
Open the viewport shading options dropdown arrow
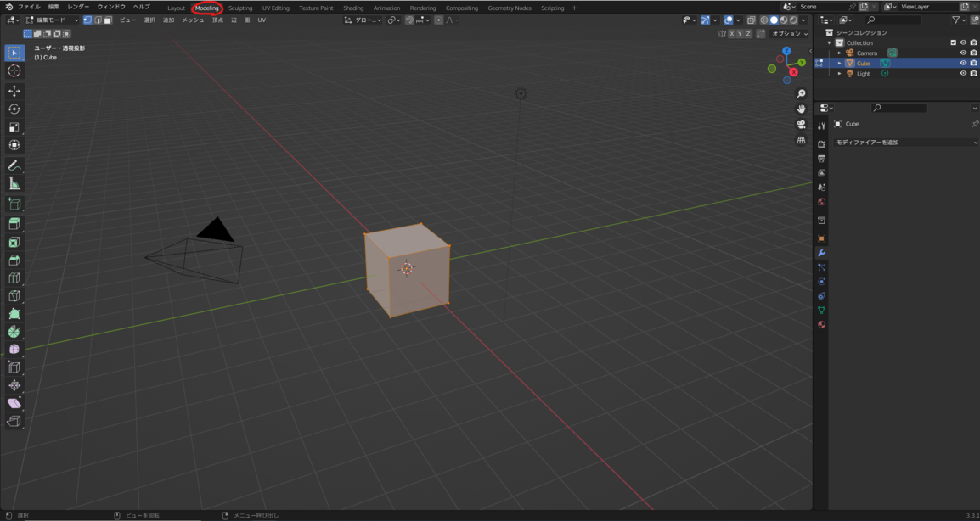coord(803,20)
